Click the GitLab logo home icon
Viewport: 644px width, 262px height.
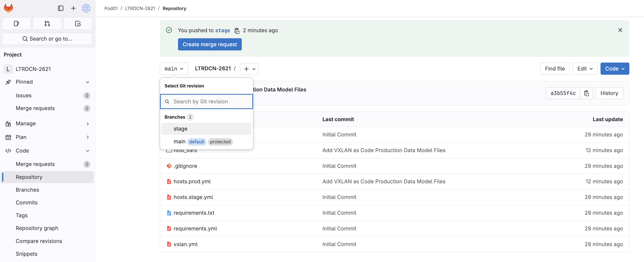(x=9, y=8)
